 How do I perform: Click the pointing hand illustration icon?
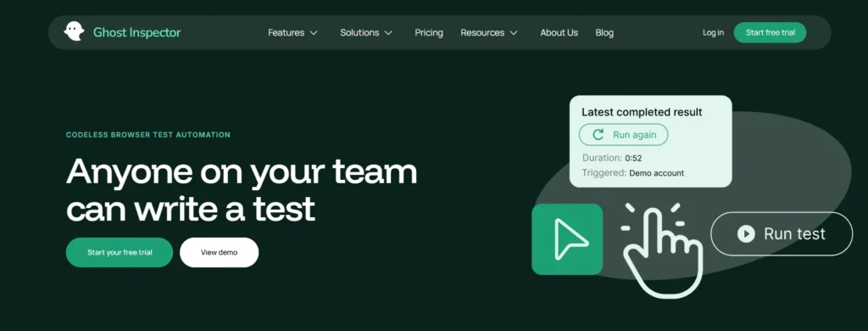(661, 250)
